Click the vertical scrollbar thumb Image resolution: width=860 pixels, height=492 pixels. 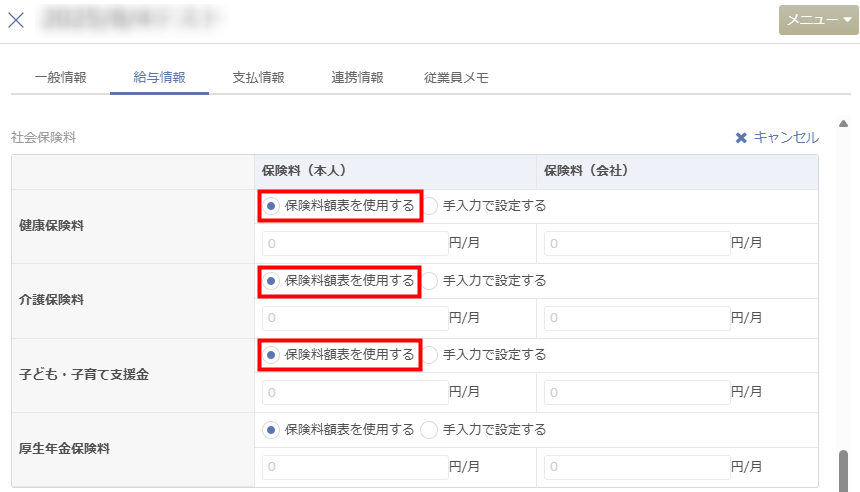tap(843, 468)
